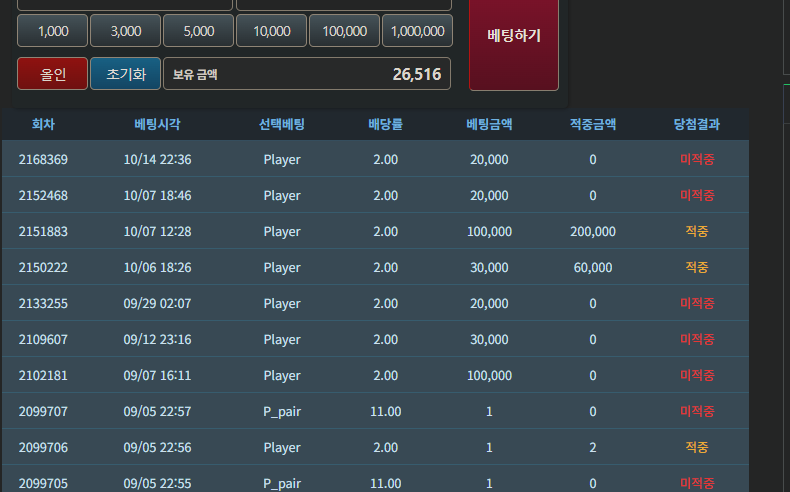Click bet time 10/07 18:46

point(157,195)
